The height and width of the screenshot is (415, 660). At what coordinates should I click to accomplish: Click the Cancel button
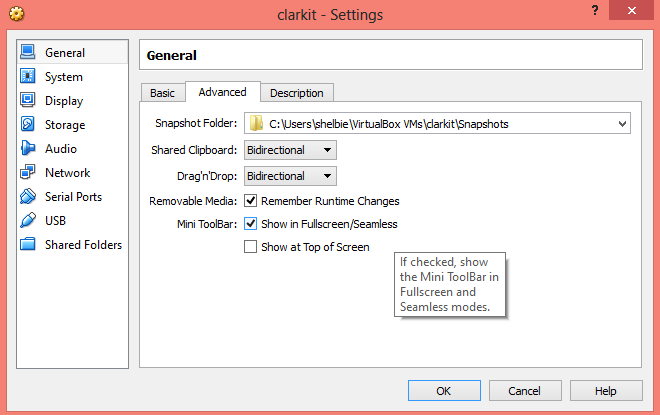pyautogui.click(x=525, y=391)
